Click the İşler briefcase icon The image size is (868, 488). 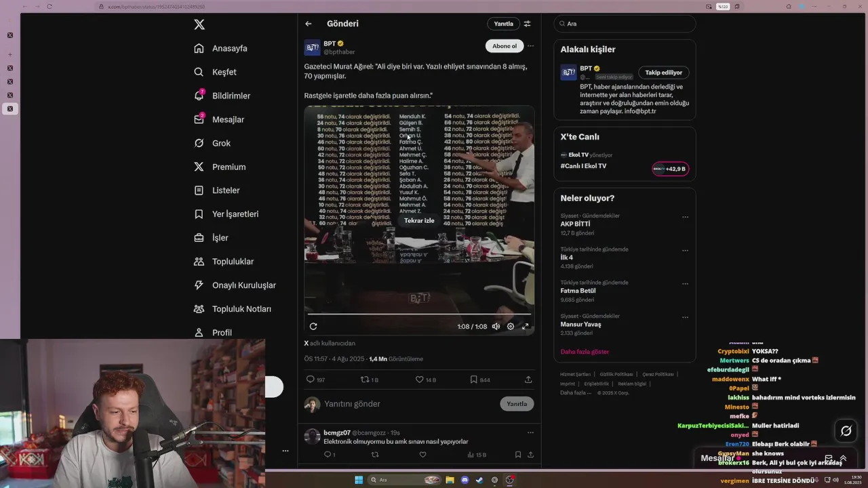(199, 238)
